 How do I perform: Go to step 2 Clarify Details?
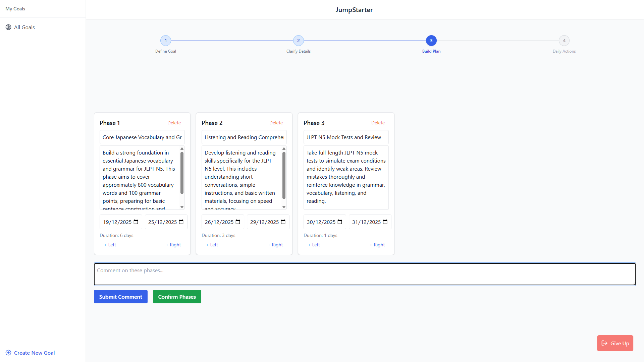[x=299, y=41]
